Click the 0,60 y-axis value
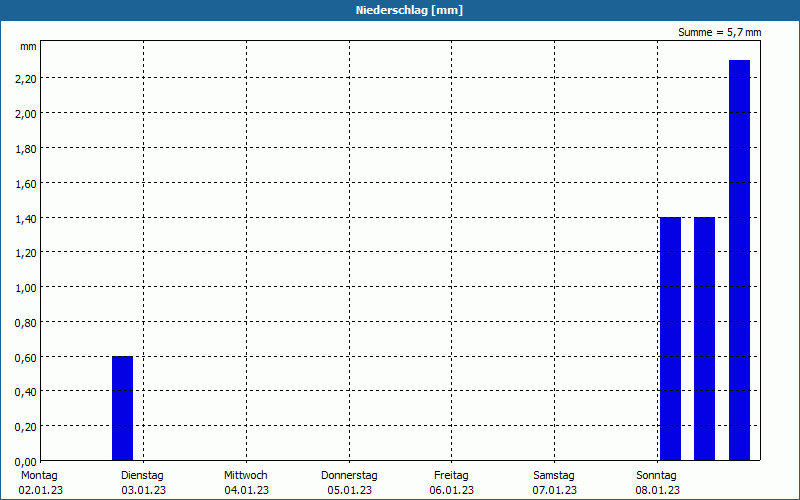The height and width of the screenshot is (500, 800). pos(26,357)
